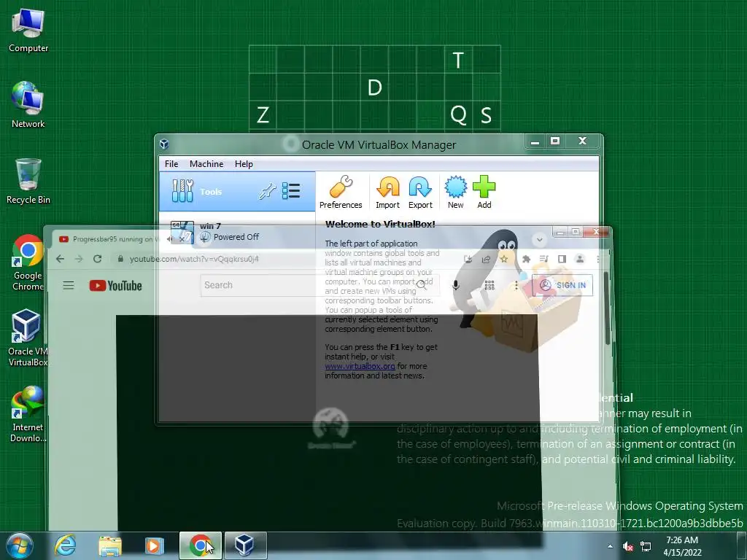Bookmark this page with the star
Image resolution: width=747 pixels, height=560 pixels.
503,259
